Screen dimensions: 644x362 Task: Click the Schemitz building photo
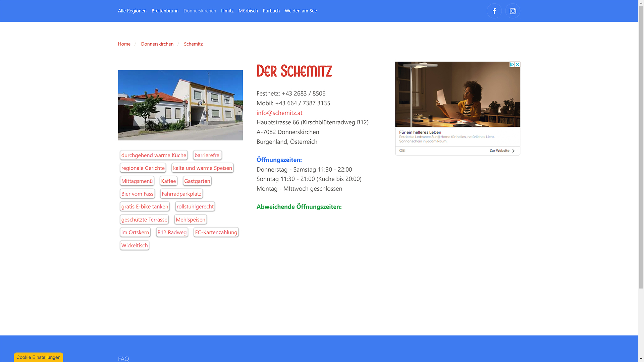(180, 105)
